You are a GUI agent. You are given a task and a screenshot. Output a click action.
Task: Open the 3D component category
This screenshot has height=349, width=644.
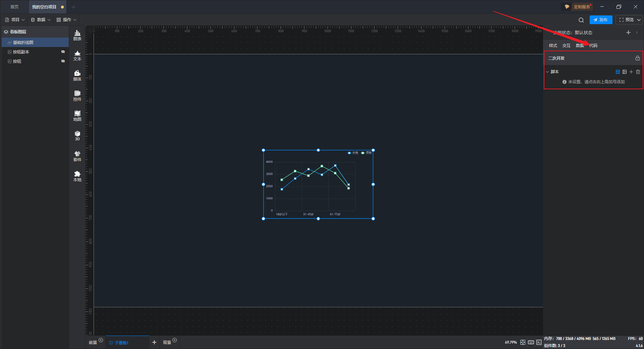[x=77, y=136]
